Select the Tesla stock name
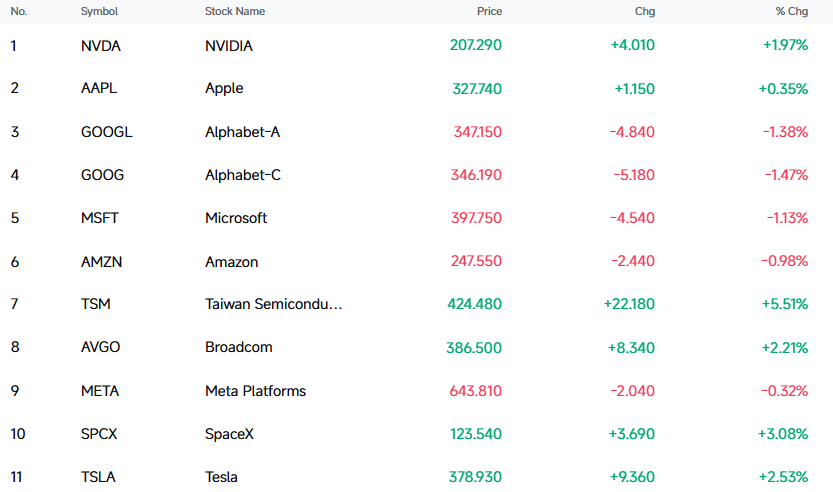This screenshot has height=492, width=833. (221, 477)
